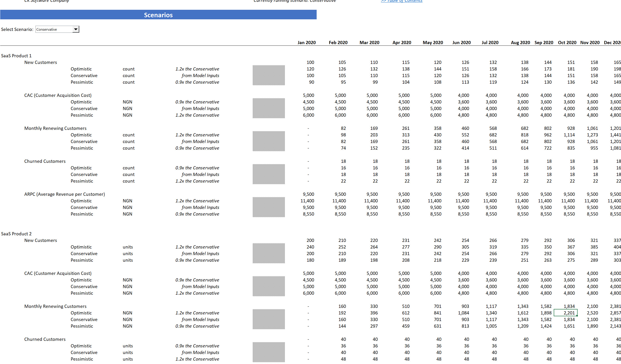Click Product 2 Monthly Renewing Customers label

(55, 306)
